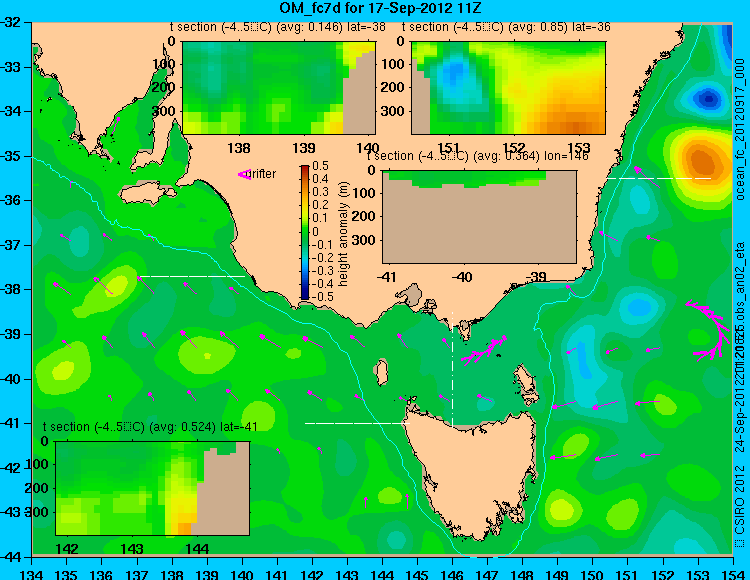Click the 153 tick on the lat=-36 inset
The height and width of the screenshot is (580, 750).
578,147
